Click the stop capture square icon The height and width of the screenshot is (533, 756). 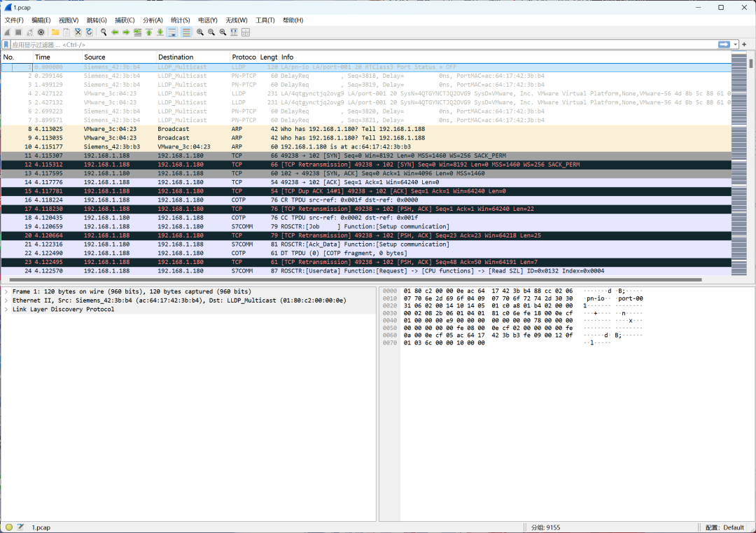point(18,32)
